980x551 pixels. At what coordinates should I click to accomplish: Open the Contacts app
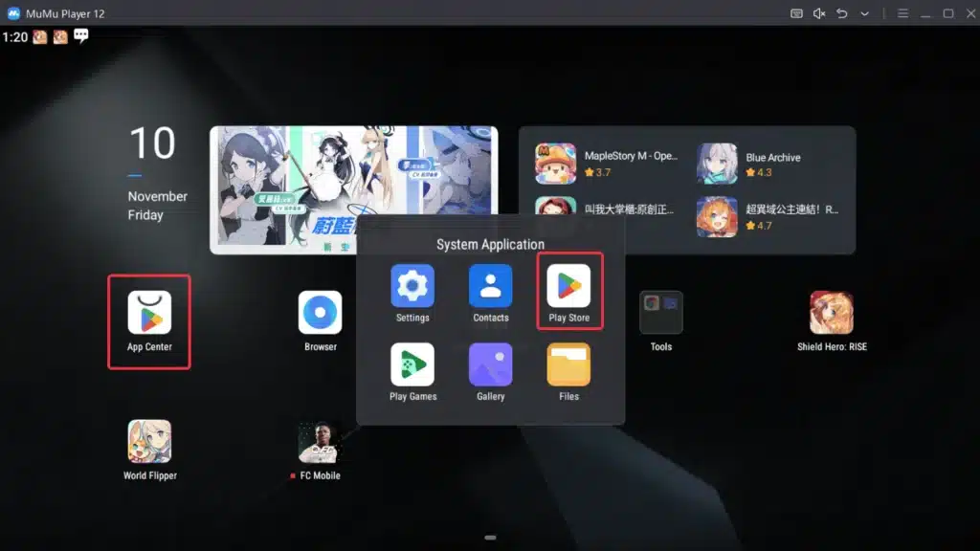(491, 285)
